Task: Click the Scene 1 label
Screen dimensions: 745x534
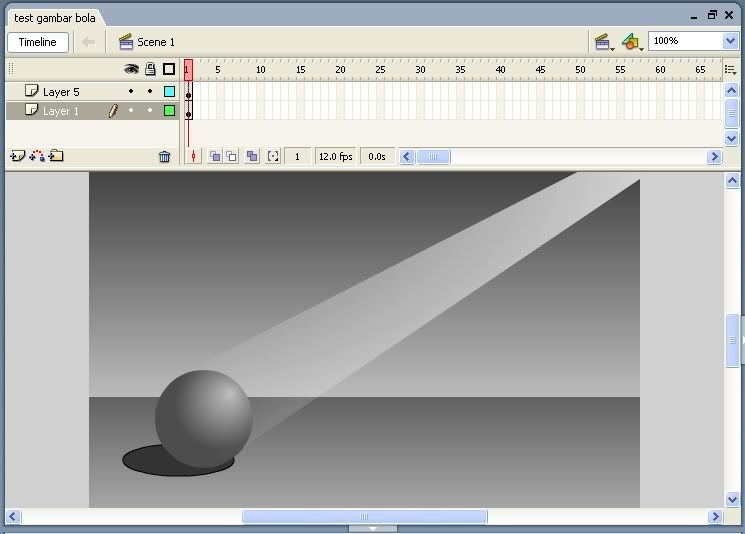Action: pos(156,42)
